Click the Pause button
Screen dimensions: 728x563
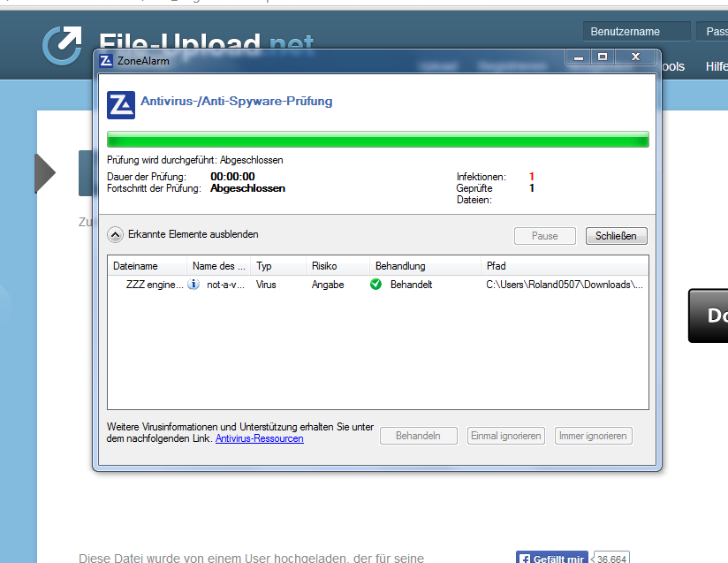[x=544, y=236]
